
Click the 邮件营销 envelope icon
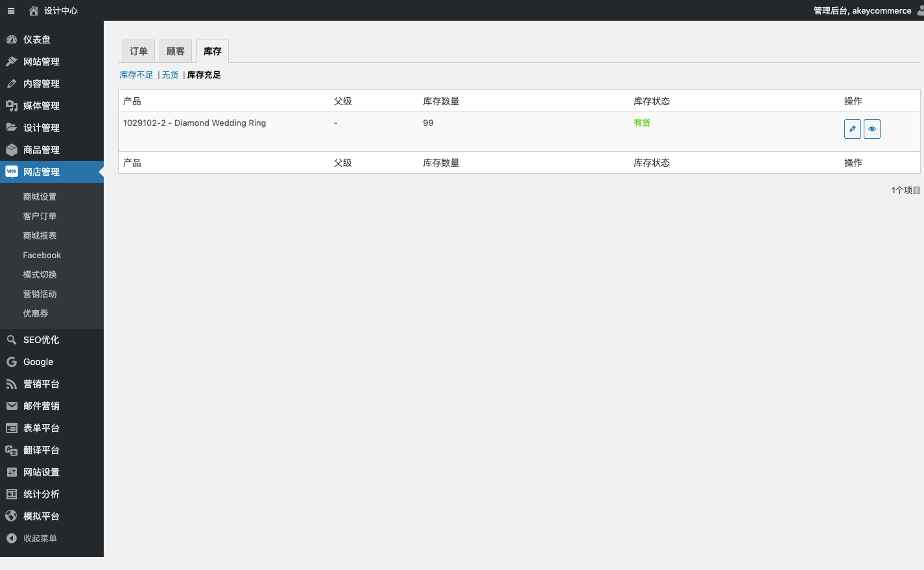[x=12, y=406]
